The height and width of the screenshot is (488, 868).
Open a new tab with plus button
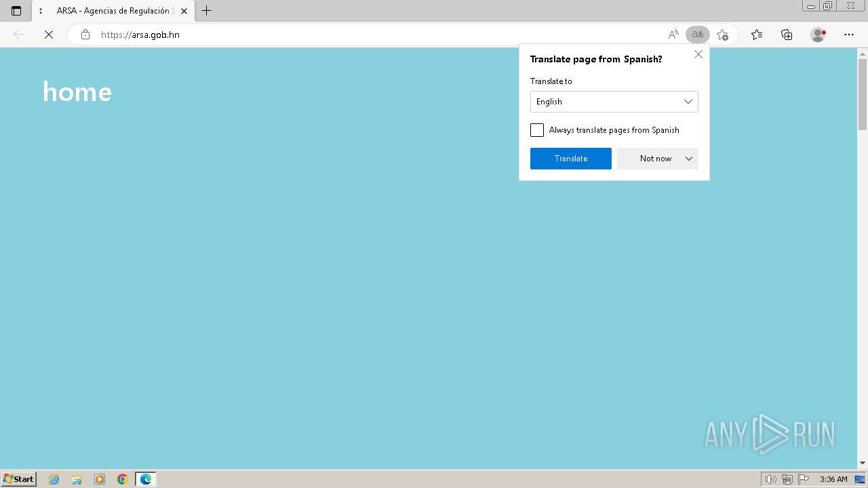click(207, 11)
